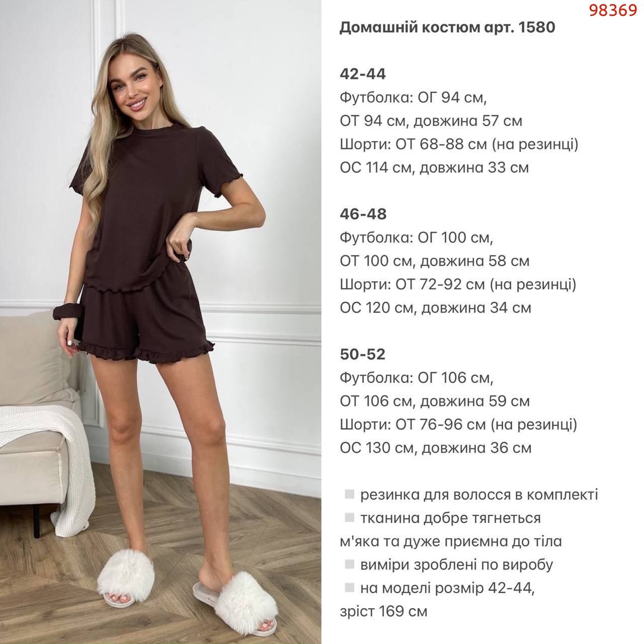Click the square bullet before виміри зроблені по виробу

[350, 564]
